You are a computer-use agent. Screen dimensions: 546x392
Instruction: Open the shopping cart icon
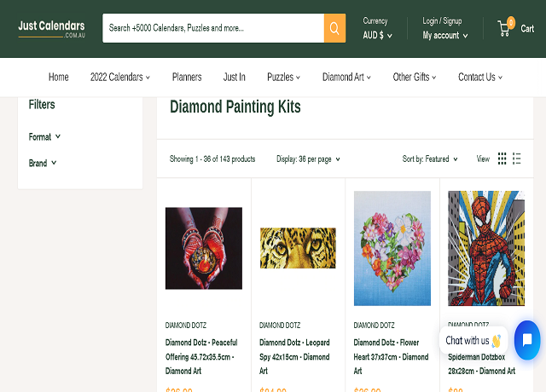(505, 28)
